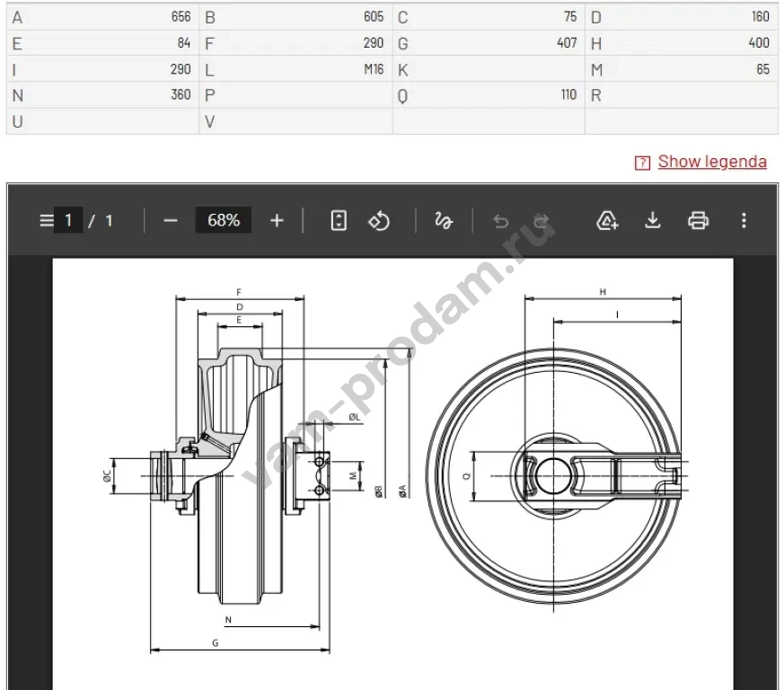This screenshot has width=784, height=690.
Task: Zoom in the PDF with plus button
Action: pos(277,220)
